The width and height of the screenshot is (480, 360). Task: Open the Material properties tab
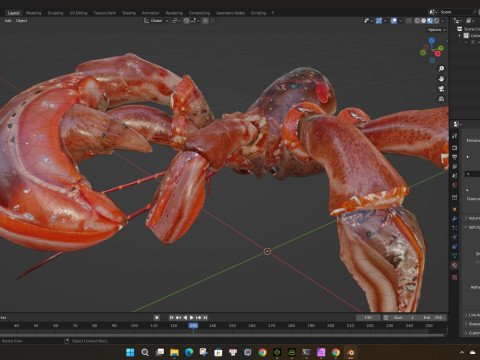coord(455,265)
